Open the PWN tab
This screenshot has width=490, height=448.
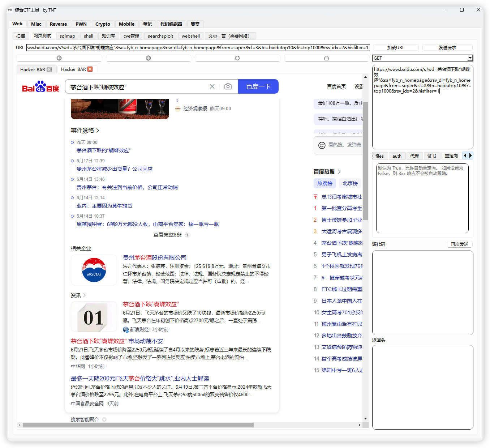click(x=81, y=24)
